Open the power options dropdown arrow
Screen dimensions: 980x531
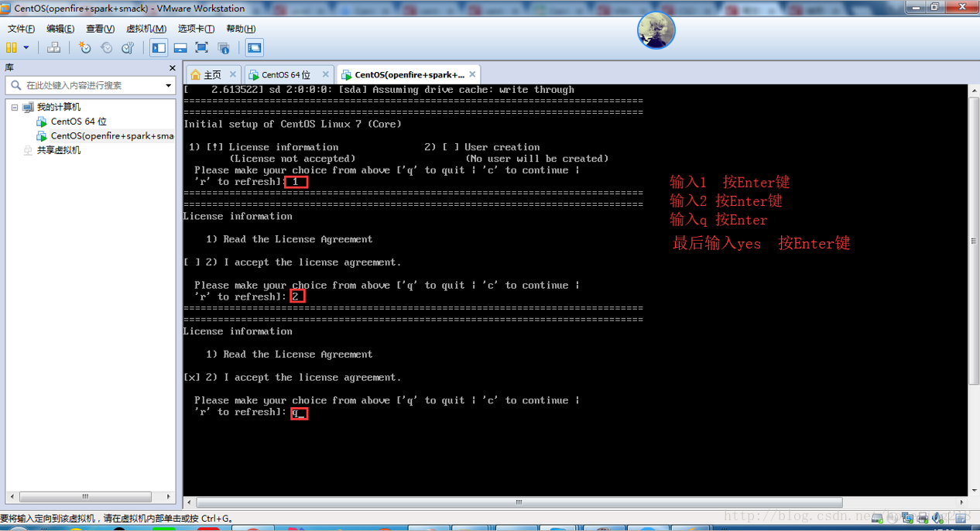point(26,48)
